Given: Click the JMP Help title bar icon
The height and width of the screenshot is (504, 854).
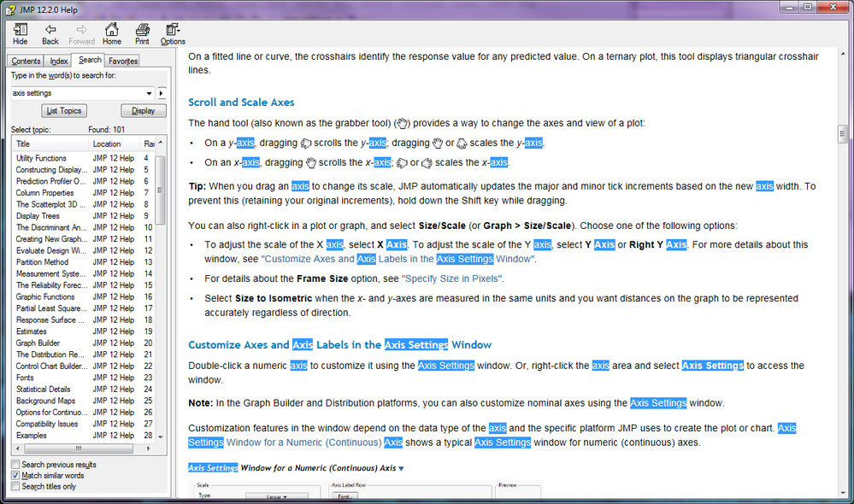Looking at the screenshot, I should [11, 9].
